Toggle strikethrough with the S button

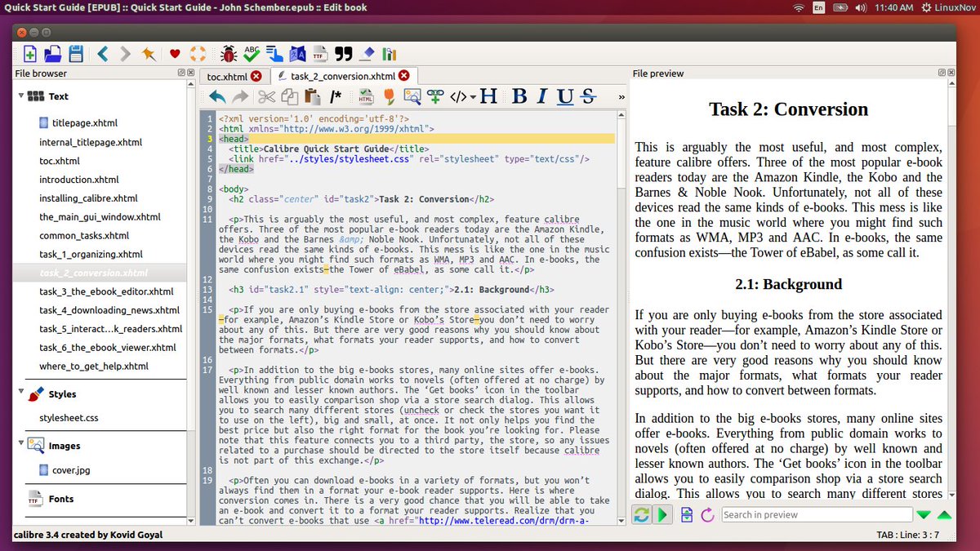[587, 96]
